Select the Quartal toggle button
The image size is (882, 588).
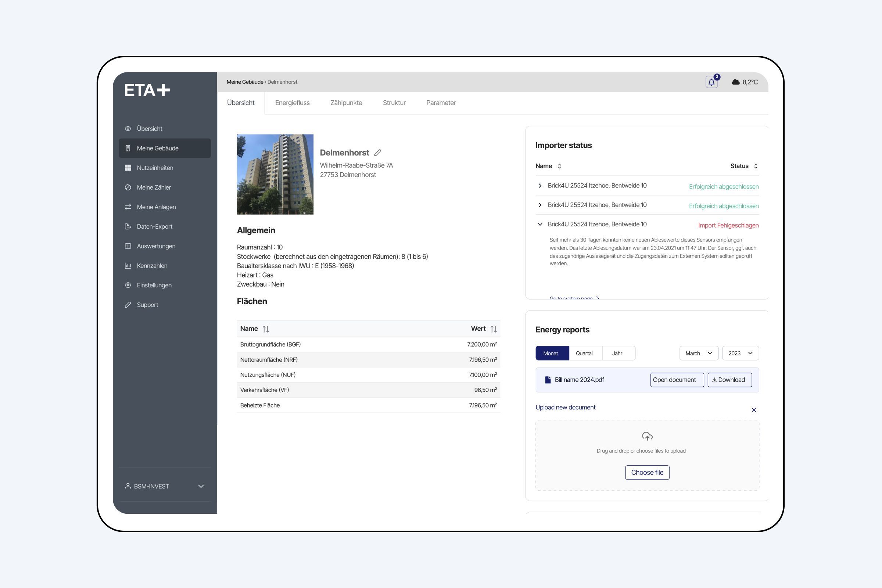[584, 353]
